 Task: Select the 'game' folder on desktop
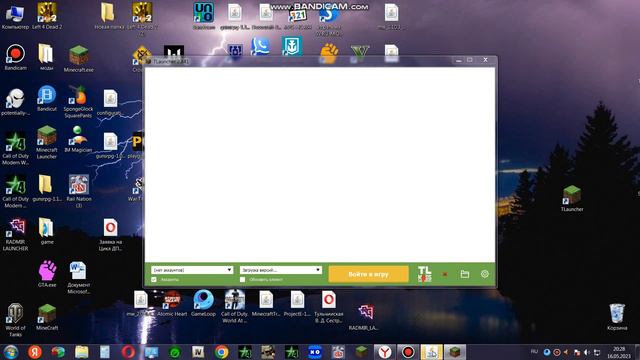pos(47,231)
